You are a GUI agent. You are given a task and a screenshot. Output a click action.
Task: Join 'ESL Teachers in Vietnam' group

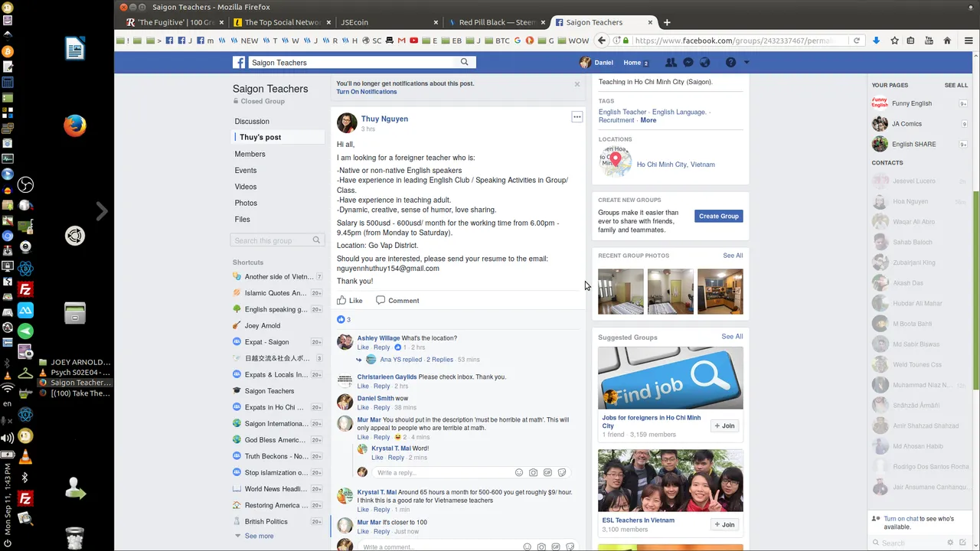[724, 524]
